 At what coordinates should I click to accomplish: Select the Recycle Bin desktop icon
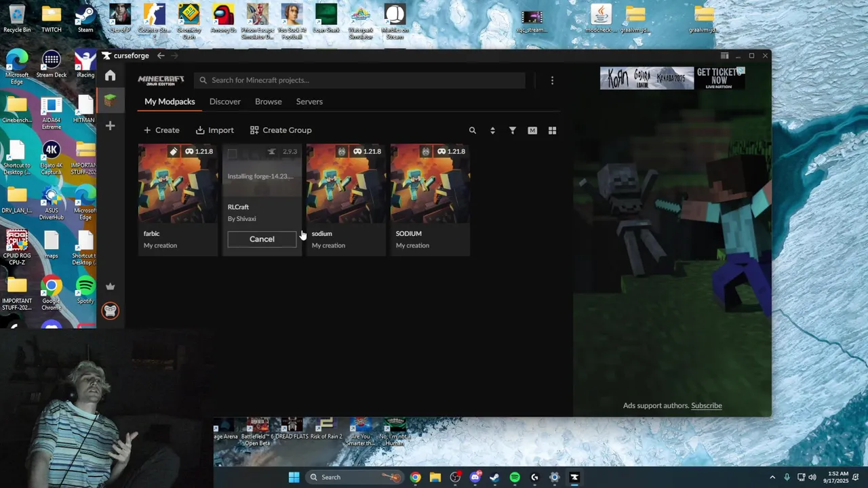coord(17,18)
